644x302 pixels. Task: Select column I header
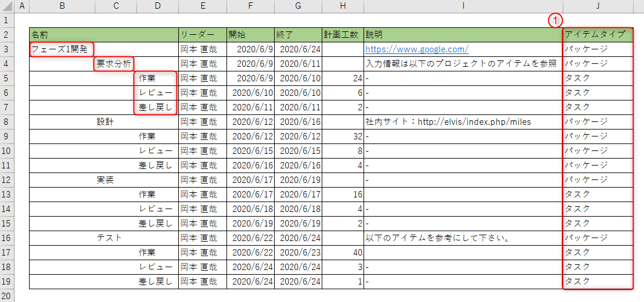[x=463, y=6]
